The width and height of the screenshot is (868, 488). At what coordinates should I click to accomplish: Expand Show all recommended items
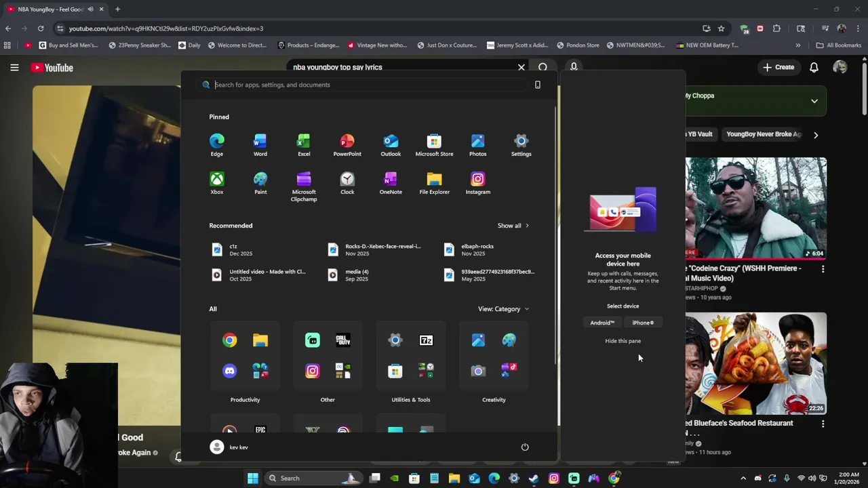(513, 226)
